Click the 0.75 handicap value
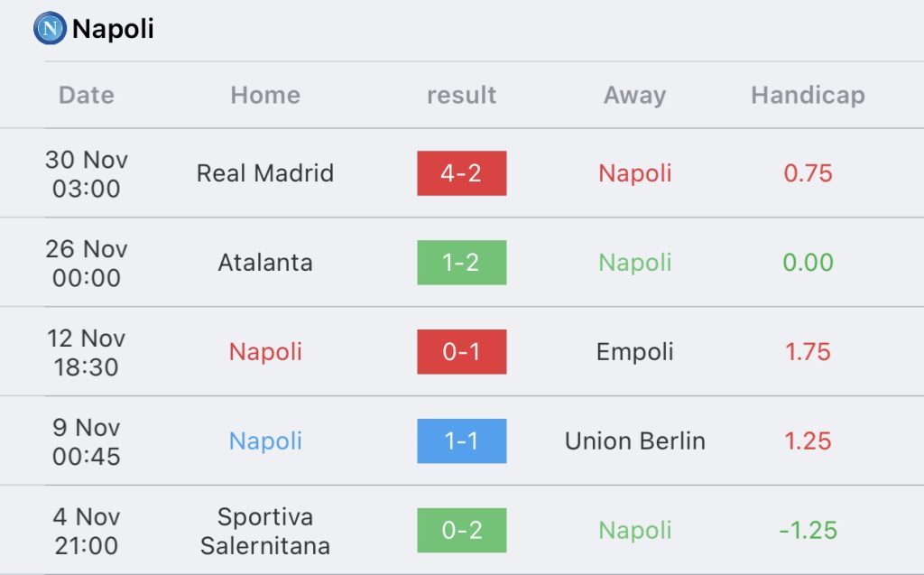This screenshot has height=575, width=924. click(x=808, y=173)
